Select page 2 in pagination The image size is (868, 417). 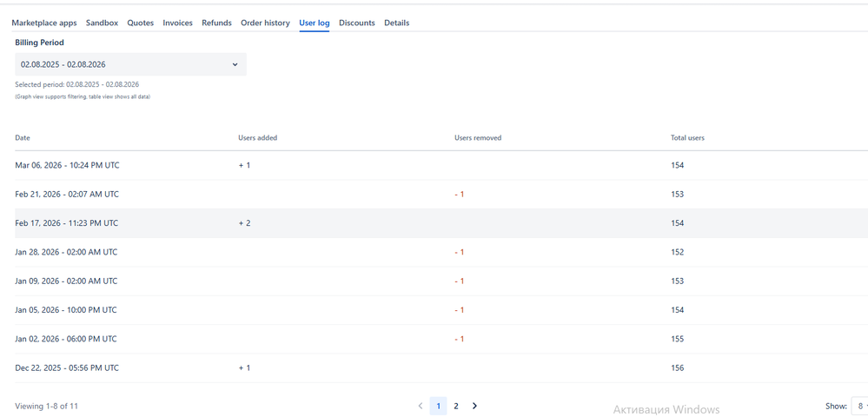click(x=456, y=406)
